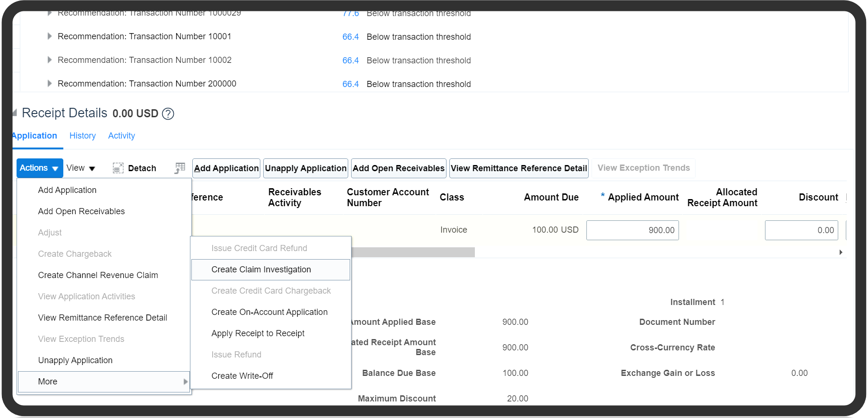Switch to the History tab
Viewport: 868px width, 418px height.
[x=83, y=136]
